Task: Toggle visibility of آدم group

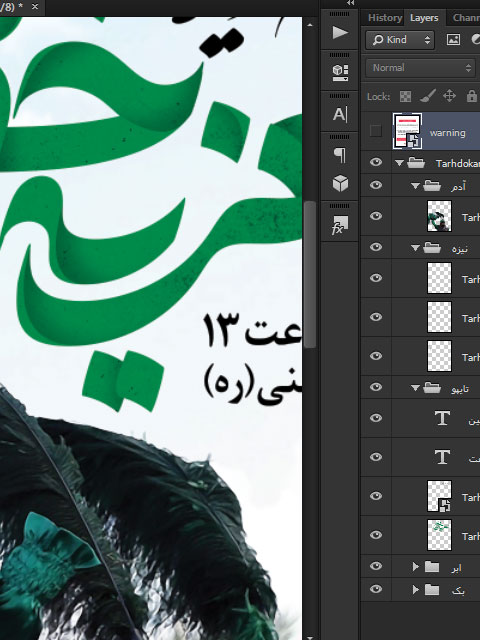Action: 376,185
